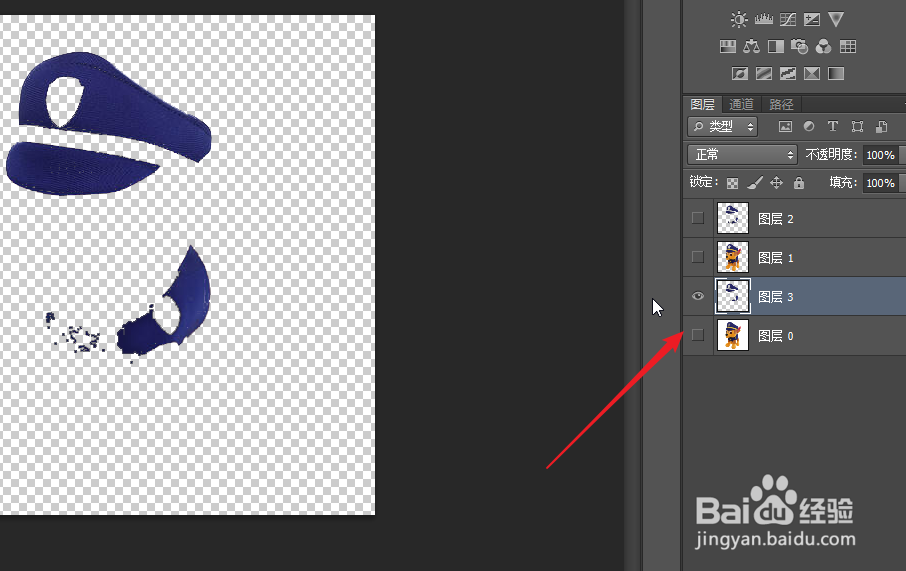Filter layers by pixel layers
Viewport: 906px width, 571px height.
785,127
